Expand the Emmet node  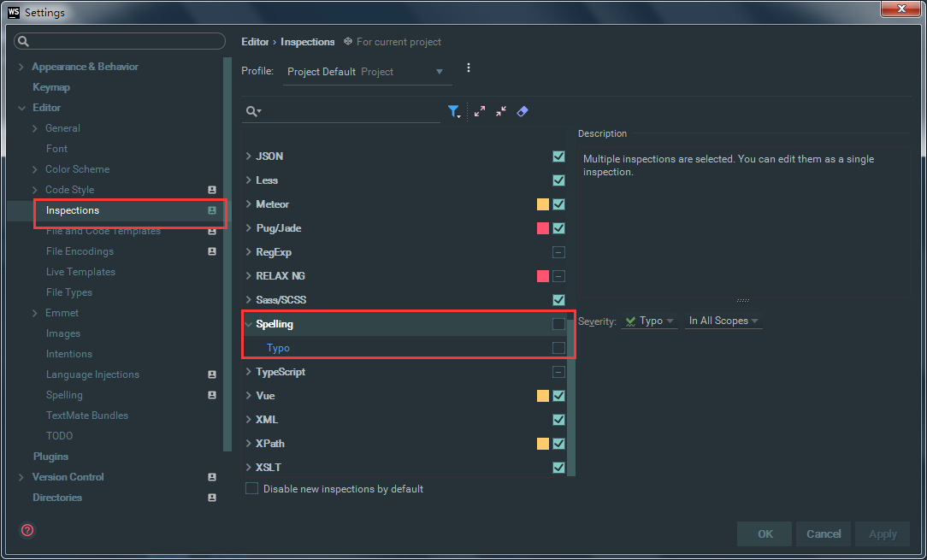(x=35, y=313)
